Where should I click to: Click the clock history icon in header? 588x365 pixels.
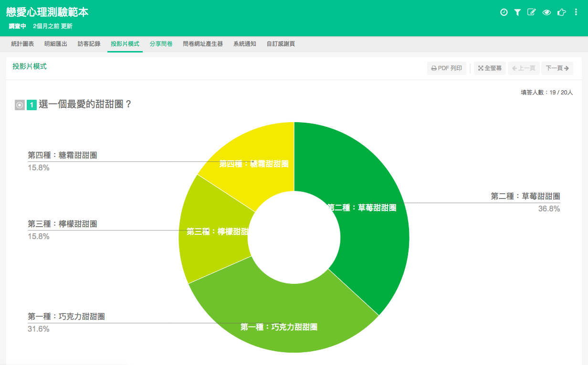(504, 12)
